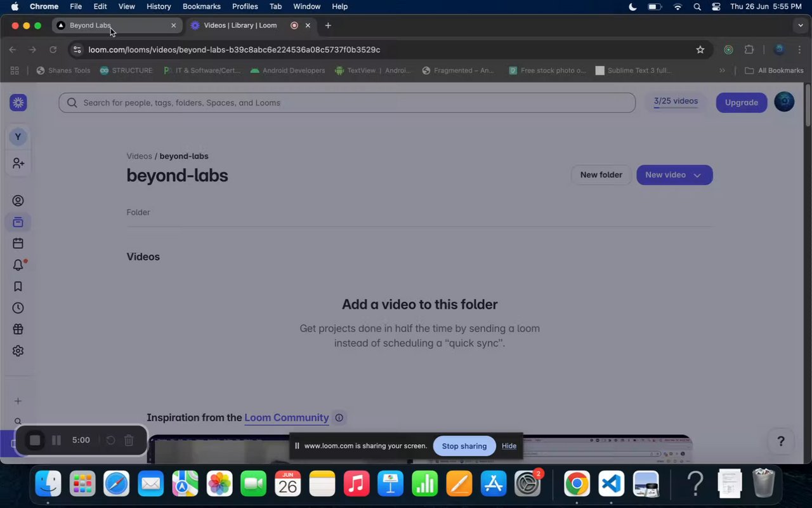Open Control Center in the menu bar

(x=716, y=6)
